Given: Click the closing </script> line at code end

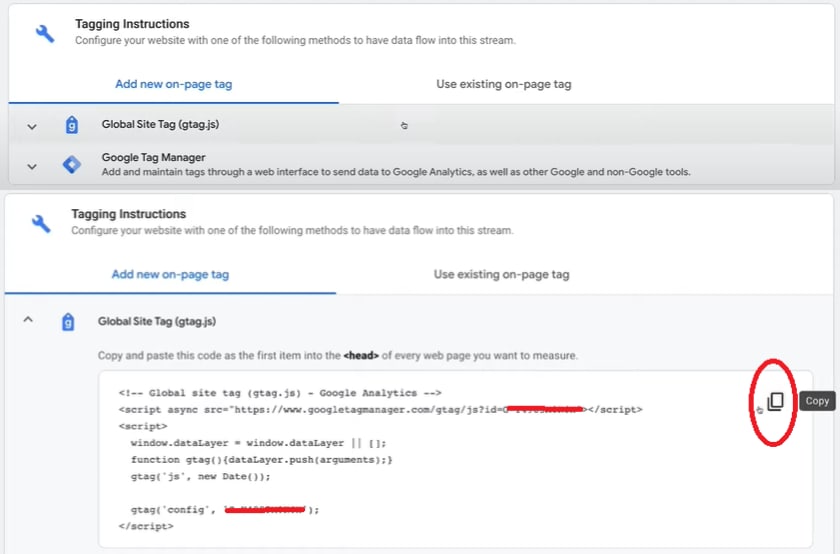Looking at the screenshot, I should click(x=146, y=526).
